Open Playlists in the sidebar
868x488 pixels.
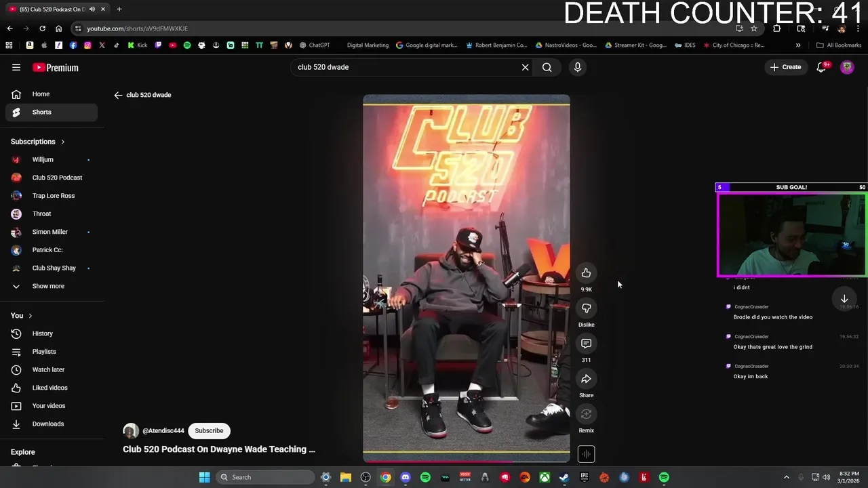52,352
